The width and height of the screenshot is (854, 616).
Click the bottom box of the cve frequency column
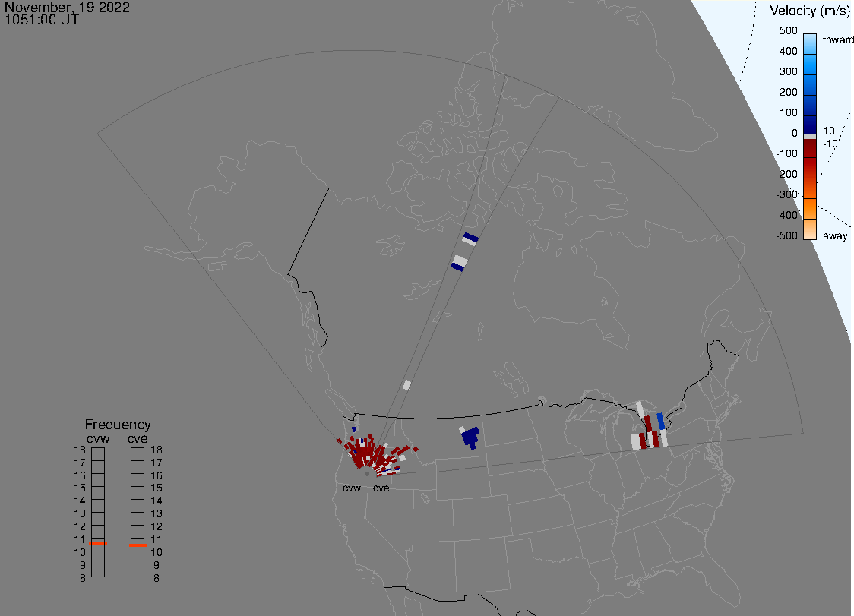point(138,570)
